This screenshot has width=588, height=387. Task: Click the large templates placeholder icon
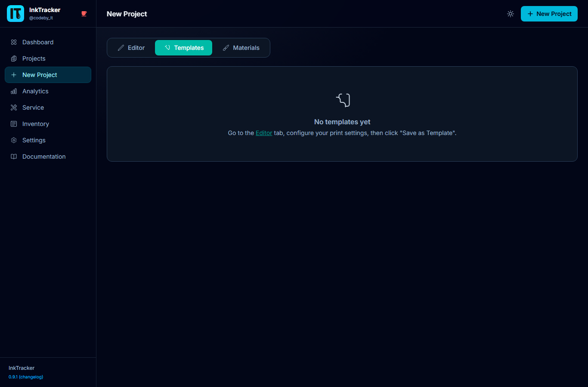pos(343,100)
